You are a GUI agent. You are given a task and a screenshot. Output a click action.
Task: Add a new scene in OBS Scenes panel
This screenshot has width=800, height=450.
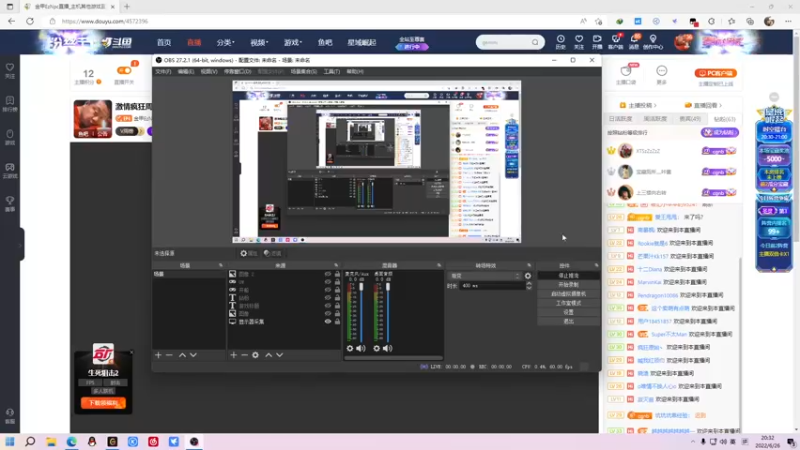click(158, 355)
